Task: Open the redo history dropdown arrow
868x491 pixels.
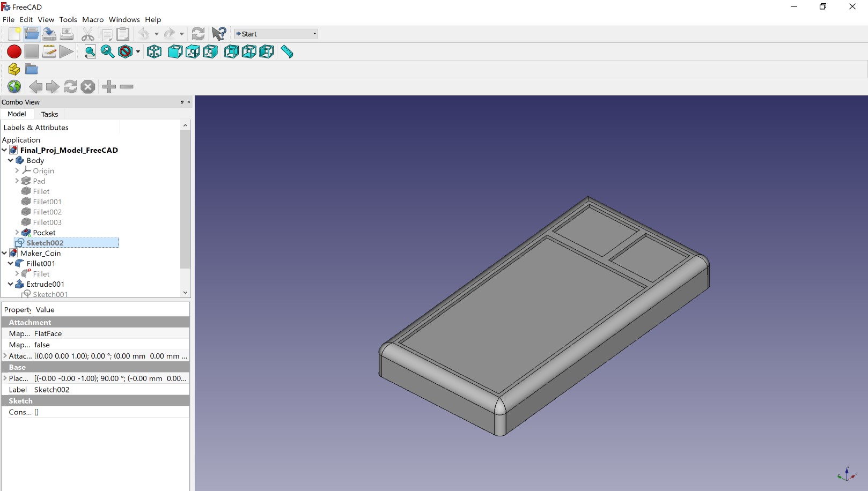Action: 182,34
